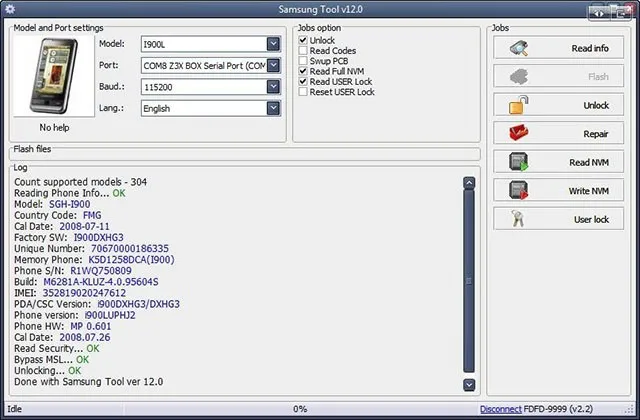The image size is (640, 420).
Task: Enable the Read Codes checkbox
Action: [x=303, y=51]
